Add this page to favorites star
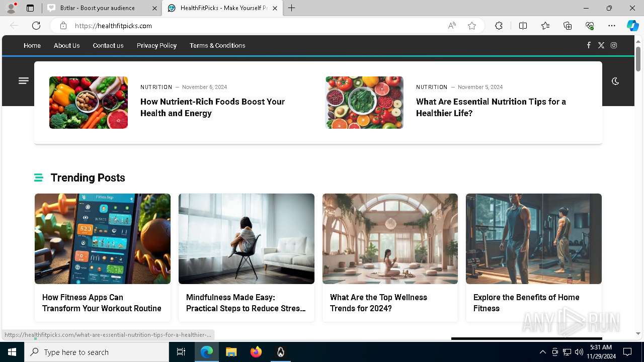The height and width of the screenshot is (362, 644). (x=472, y=26)
